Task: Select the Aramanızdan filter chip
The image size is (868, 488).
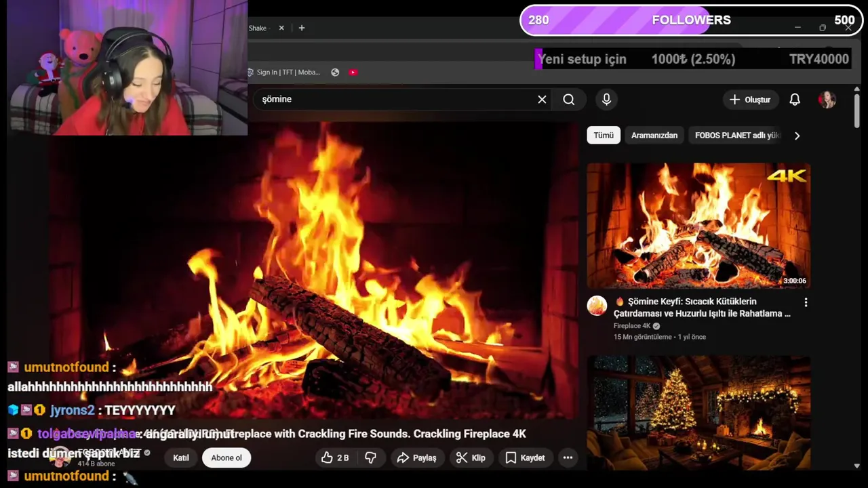Action: pos(654,136)
